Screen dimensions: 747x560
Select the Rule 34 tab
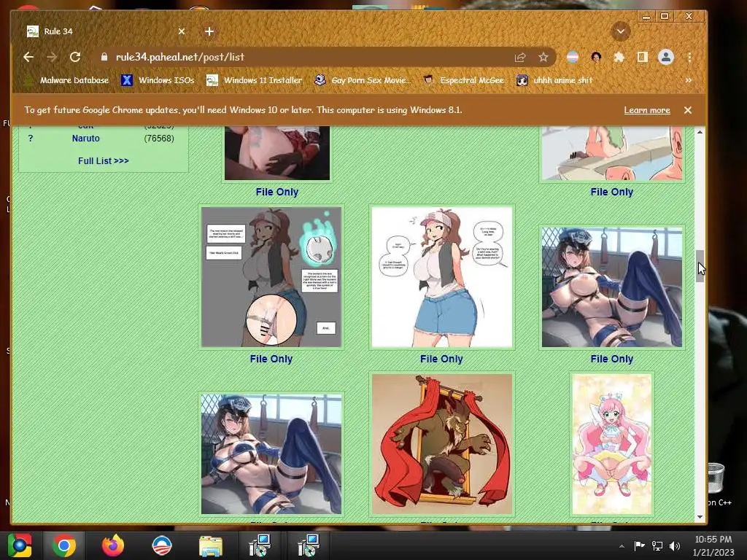coord(105,31)
